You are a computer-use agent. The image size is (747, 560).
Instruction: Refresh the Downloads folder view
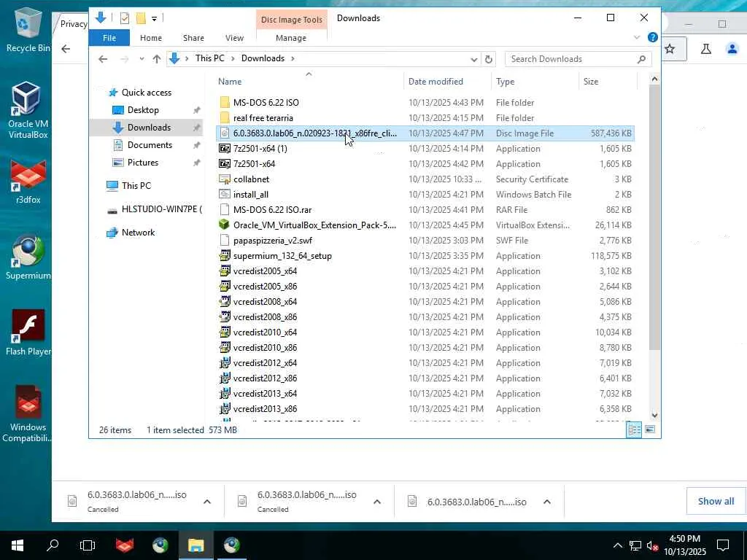(x=488, y=59)
